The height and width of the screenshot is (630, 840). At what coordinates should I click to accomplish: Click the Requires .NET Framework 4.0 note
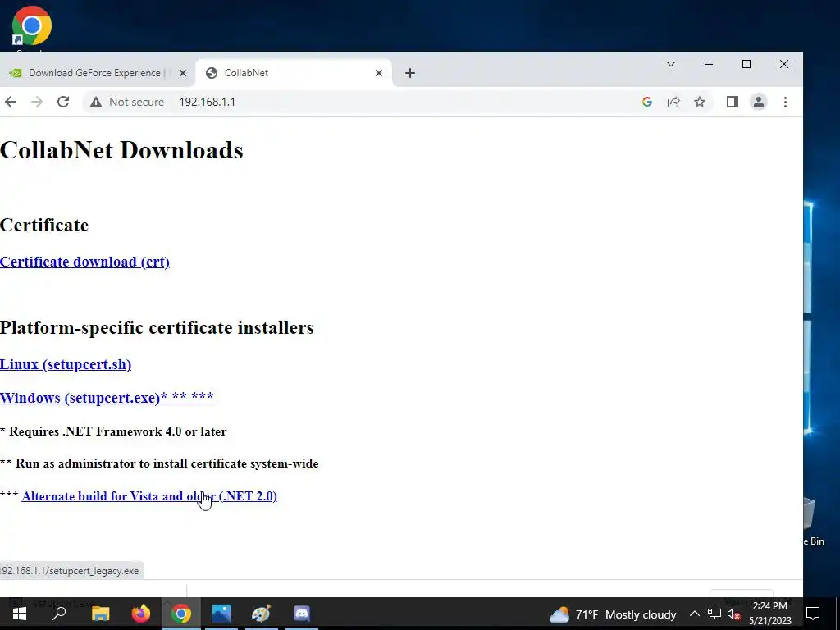(113, 431)
